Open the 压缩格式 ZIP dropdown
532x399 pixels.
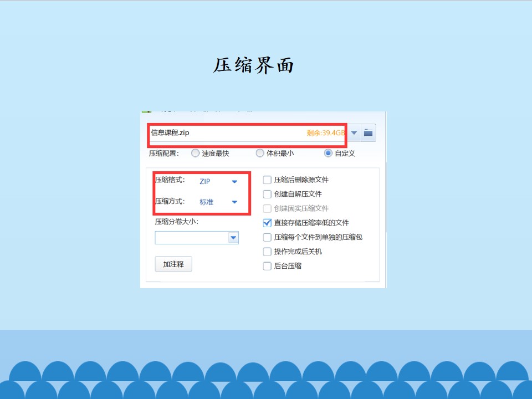tap(218, 182)
